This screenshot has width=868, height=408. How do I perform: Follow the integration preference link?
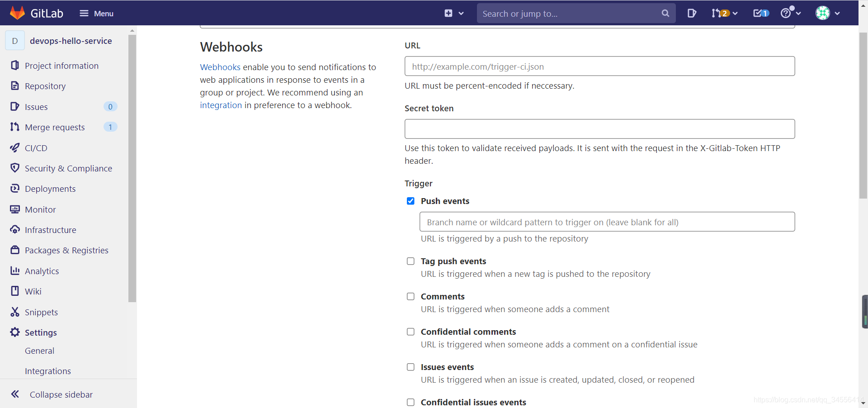220,105
